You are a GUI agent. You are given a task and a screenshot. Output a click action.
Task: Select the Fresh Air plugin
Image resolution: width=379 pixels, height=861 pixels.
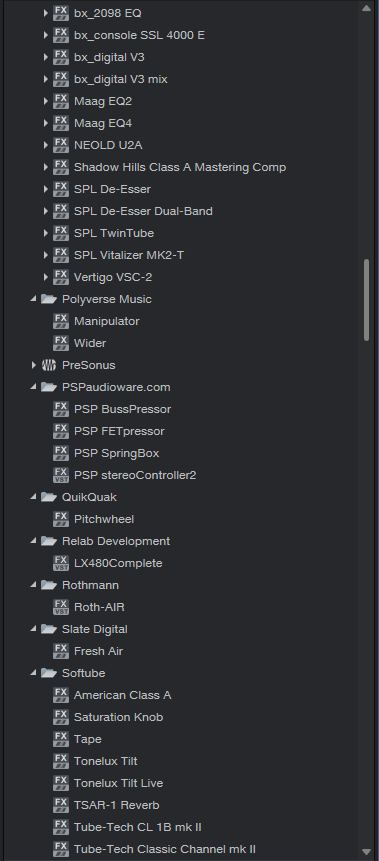98,651
